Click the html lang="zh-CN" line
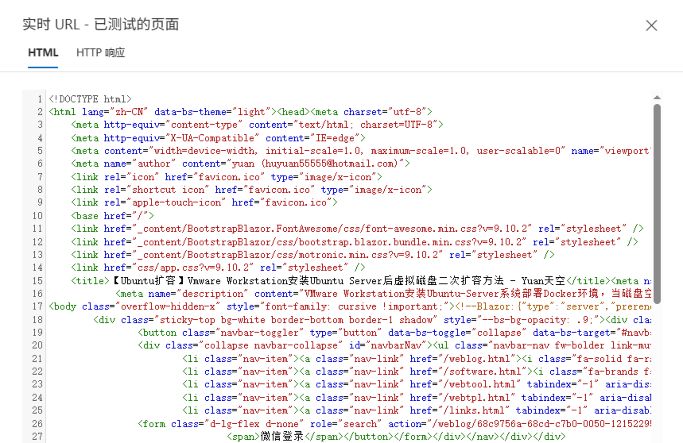Viewport: 683px width, 443px height. (240, 112)
